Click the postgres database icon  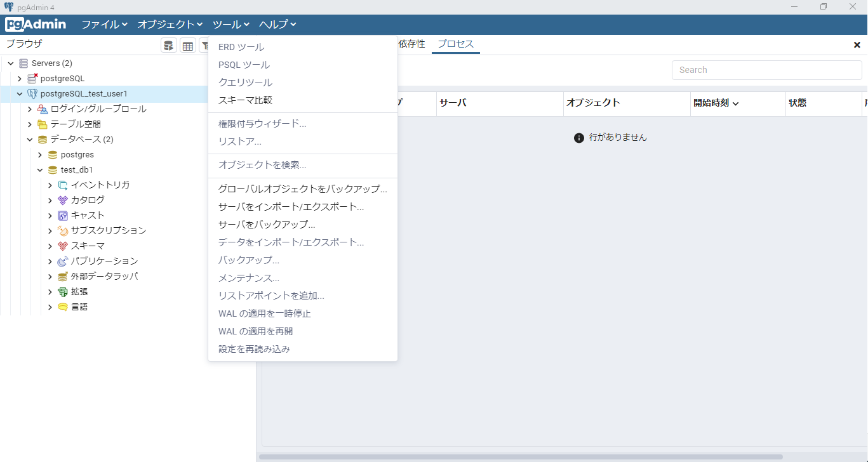[53, 155]
